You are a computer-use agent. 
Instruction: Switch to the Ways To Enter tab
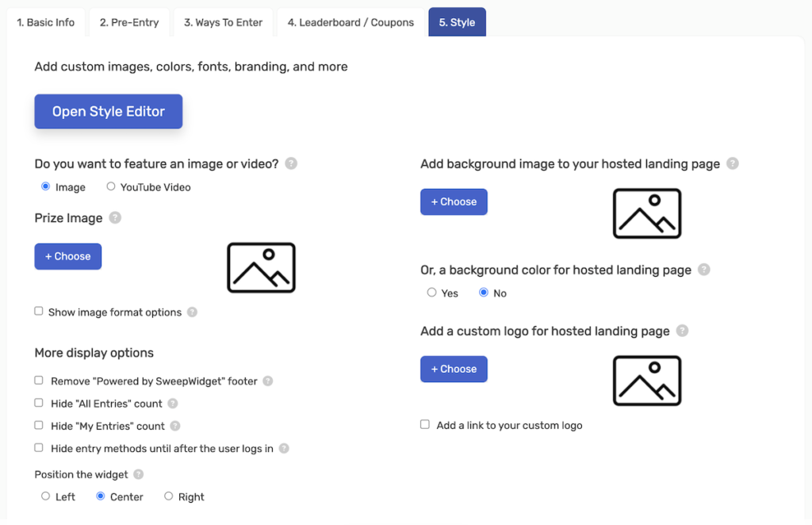[x=223, y=22]
